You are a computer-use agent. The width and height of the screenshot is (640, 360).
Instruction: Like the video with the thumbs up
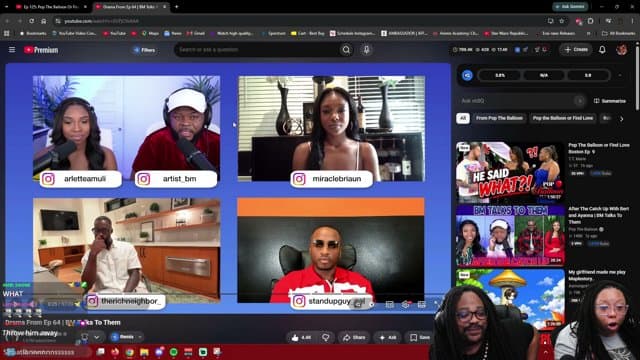pyautogui.click(x=301, y=337)
